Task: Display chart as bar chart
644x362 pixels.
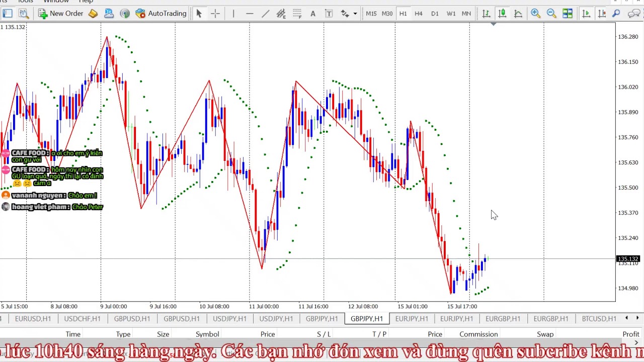Action: (486, 14)
